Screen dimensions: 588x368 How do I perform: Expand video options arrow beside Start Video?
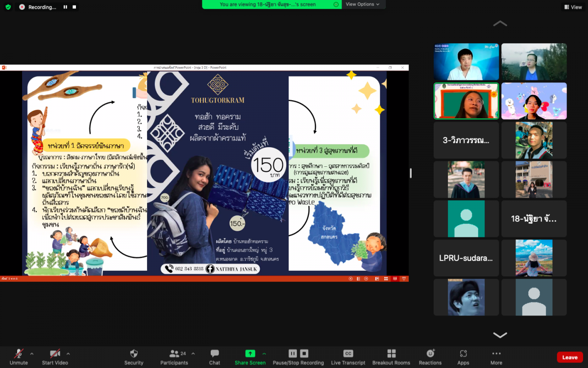pos(68,353)
